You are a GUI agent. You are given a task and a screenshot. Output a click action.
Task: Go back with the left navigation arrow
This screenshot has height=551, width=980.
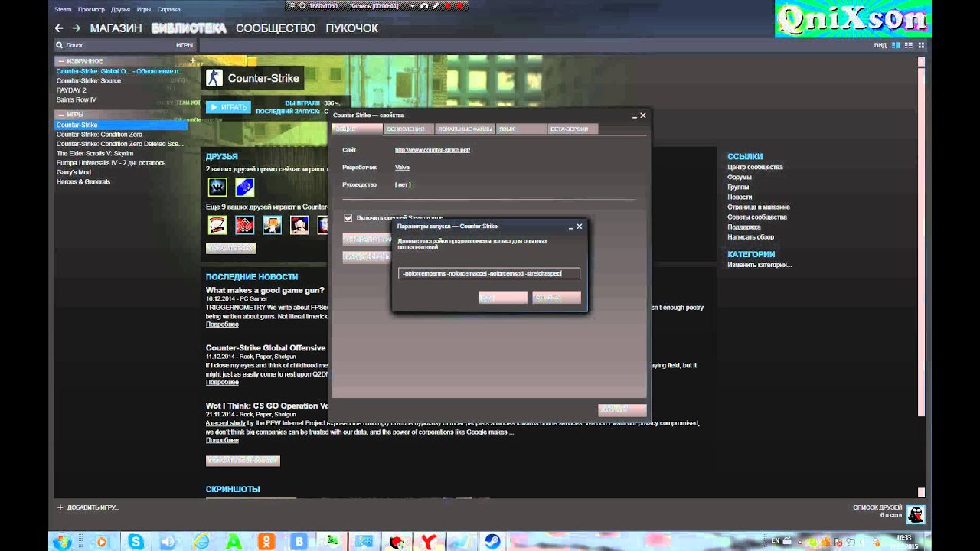tap(59, 28)
